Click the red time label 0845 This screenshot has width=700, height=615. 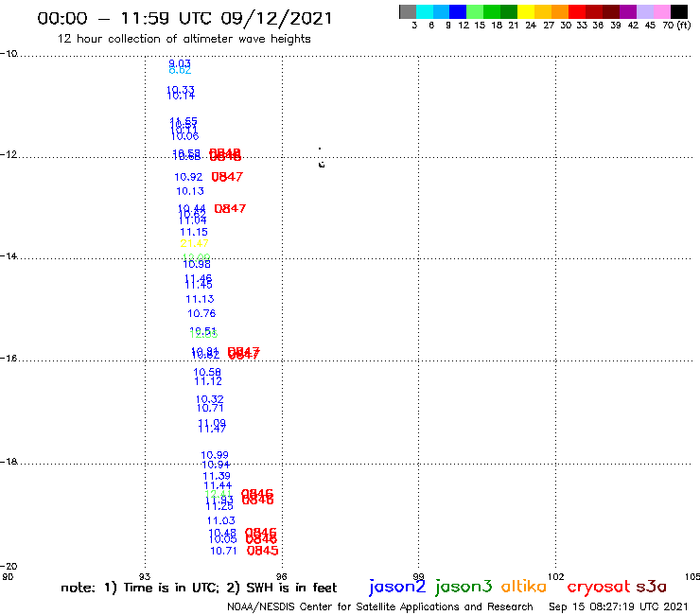263,551
